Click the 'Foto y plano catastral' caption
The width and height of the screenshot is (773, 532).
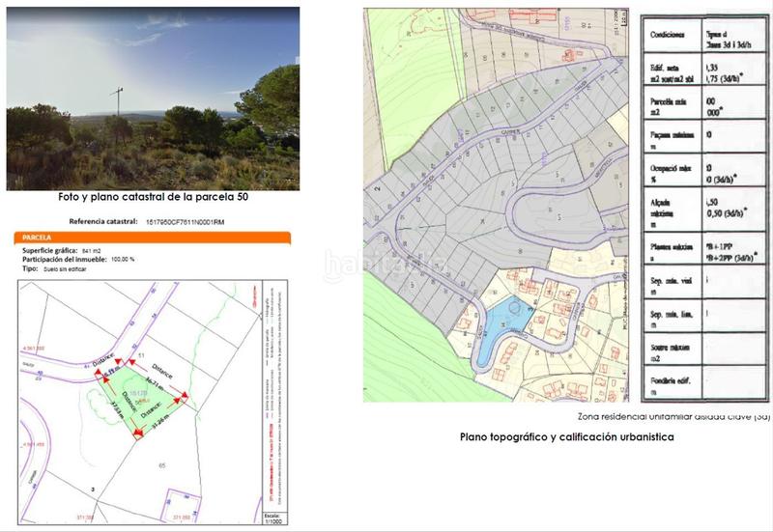pyautogui.click(x=153, y=197)
